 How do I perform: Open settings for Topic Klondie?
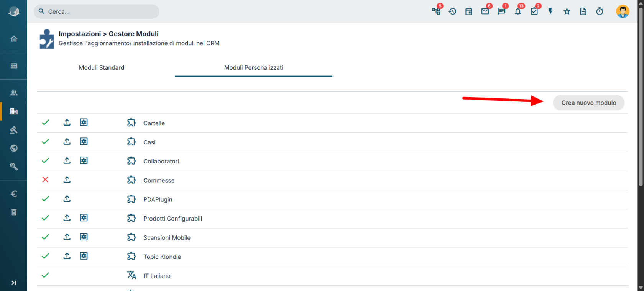pyautogui.click(x=84, y=256)
